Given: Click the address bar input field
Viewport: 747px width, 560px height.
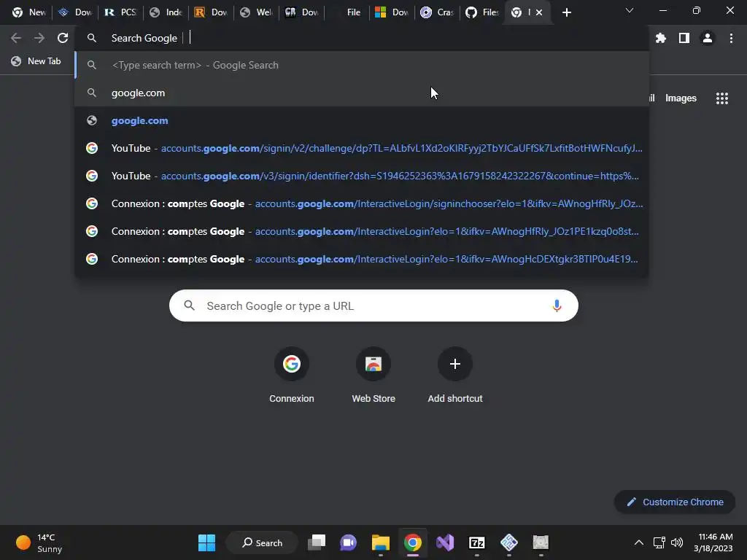Looking at the screenshot, I should [362, 38].
